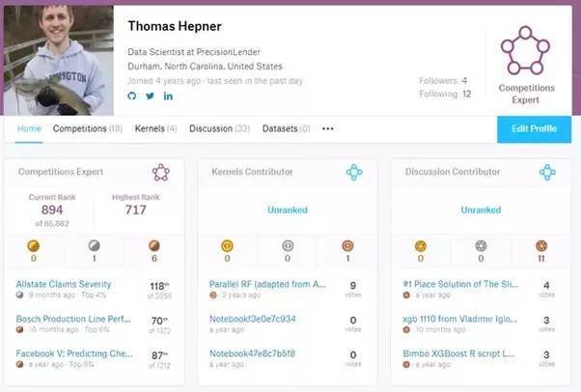This screenshot has height=392, width=581.
Task: Click bronze medal beside Facebook V competition
Action: (x=19, y=365)
